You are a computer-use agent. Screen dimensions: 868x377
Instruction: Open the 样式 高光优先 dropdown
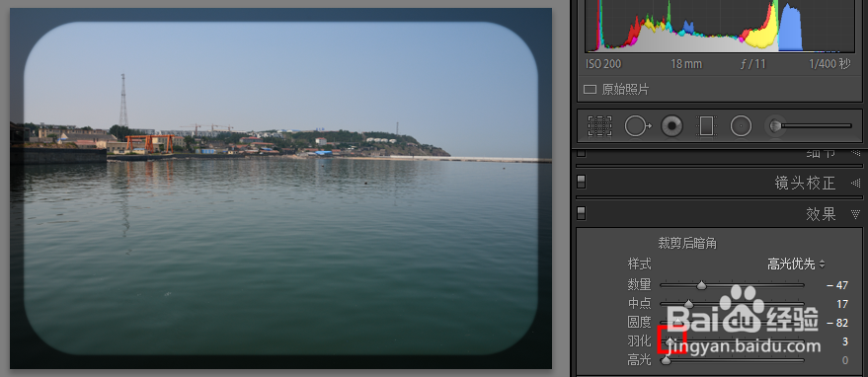(x=796, y=264)
